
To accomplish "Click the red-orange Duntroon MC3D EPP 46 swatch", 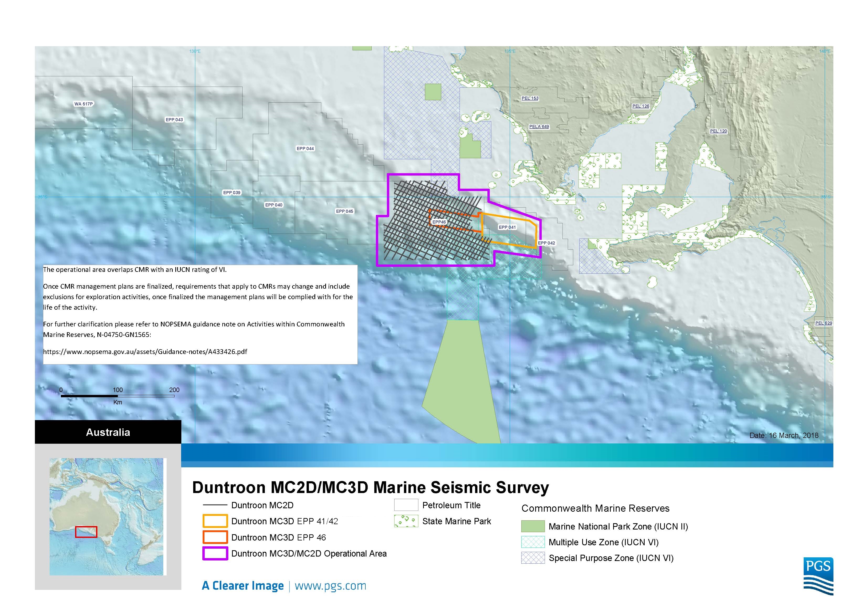I will point(215,537).
